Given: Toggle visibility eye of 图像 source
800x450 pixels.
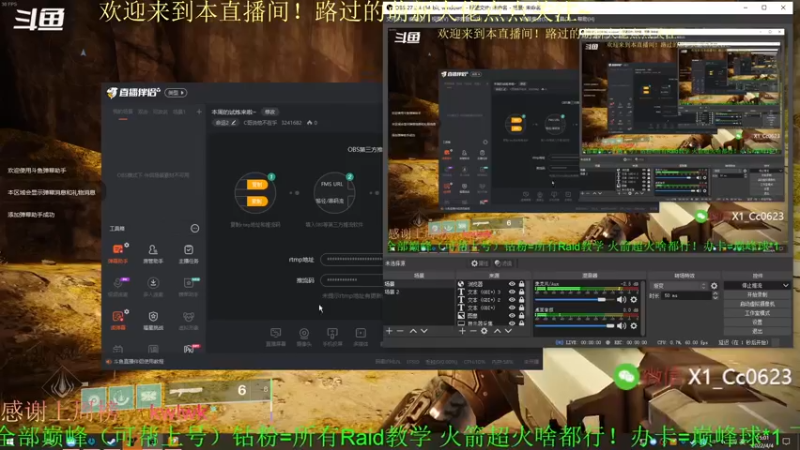Looking at the screenshot, I should (512, 316).
